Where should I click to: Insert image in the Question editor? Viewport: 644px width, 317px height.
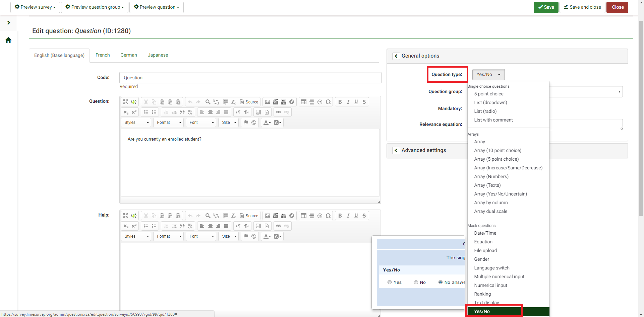coord(268,102)
